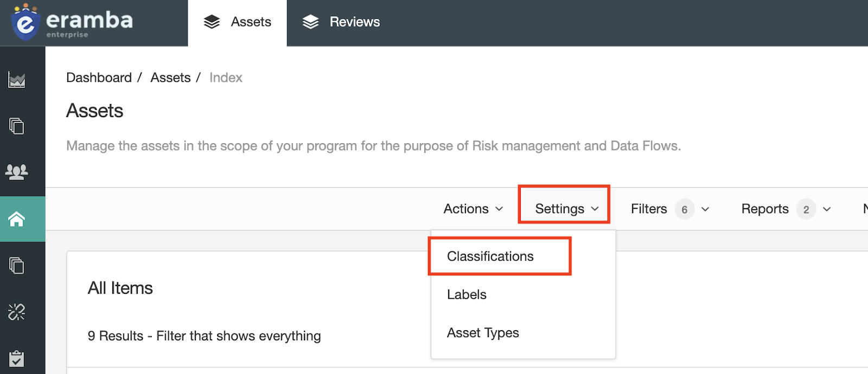The image size is (868, 374).
Task: Open the chart graph sidebar icon
Action: pyautogui.click(x=17, y=80)
